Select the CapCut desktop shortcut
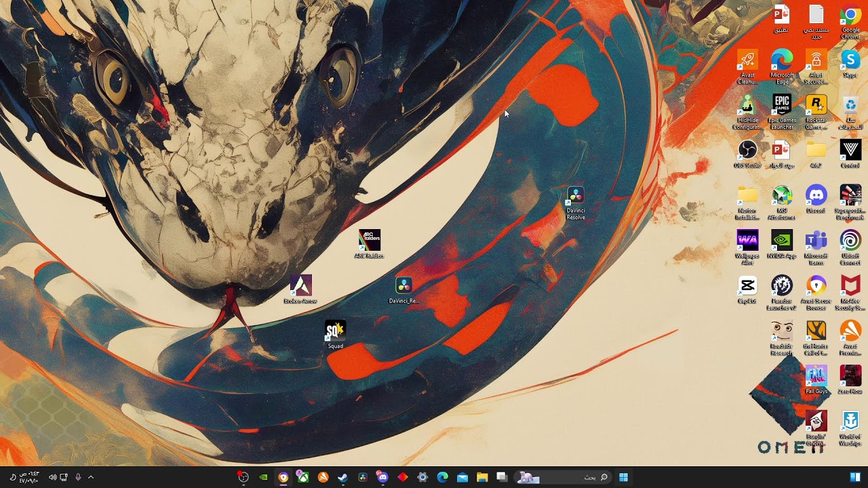The image size is (868, 488). (747, 290)
